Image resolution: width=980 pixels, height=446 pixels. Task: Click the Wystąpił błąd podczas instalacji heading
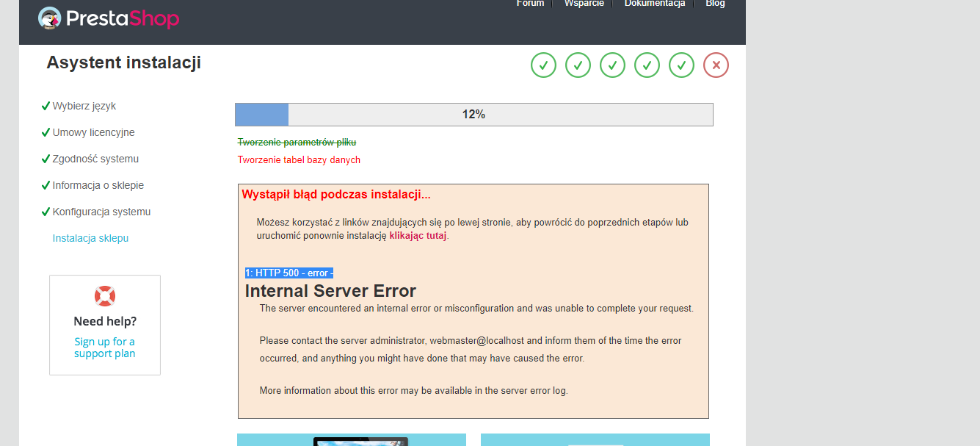point(336,195)
